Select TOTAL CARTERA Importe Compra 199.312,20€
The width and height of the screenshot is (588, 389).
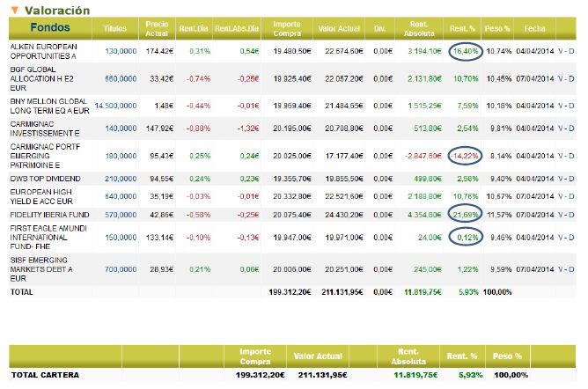click(261, 375)
